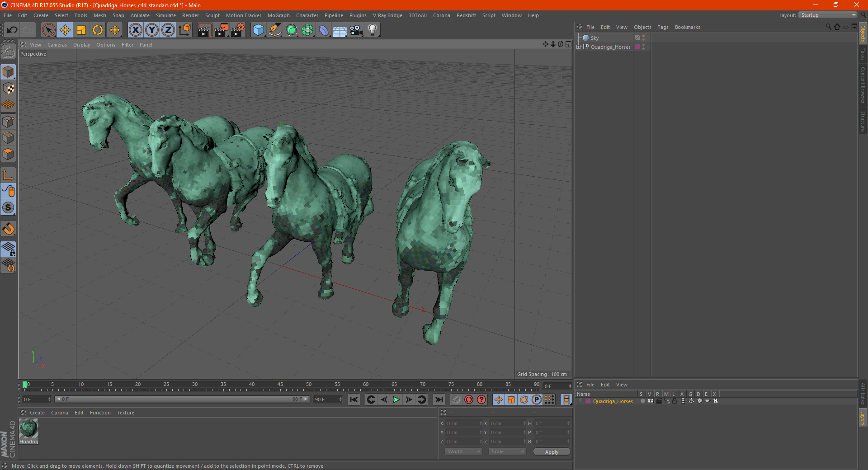Click the Apply button
The height and width of the screenshot is (470, 868).
click(552, 452)
